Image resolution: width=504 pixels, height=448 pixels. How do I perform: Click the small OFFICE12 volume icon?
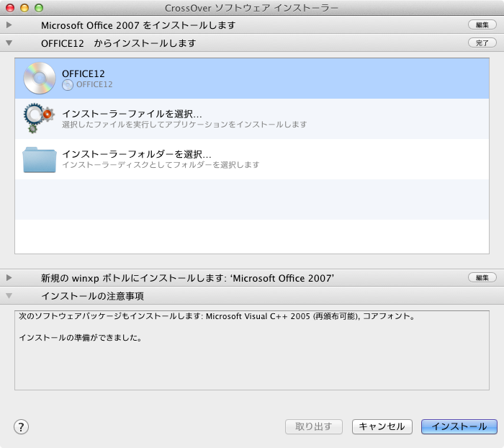click(x=68, y=85)
